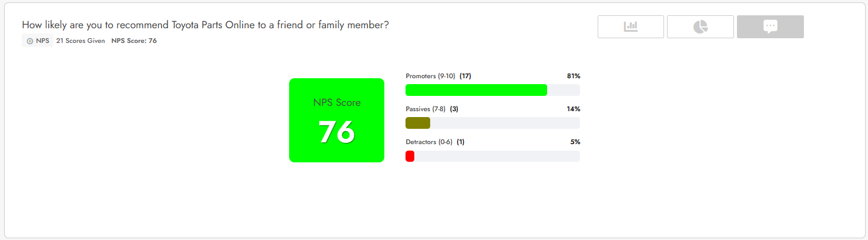Click the green NPS Score 76 tile
This screenshot has width=868, height=240.
(x=337, y=120)
